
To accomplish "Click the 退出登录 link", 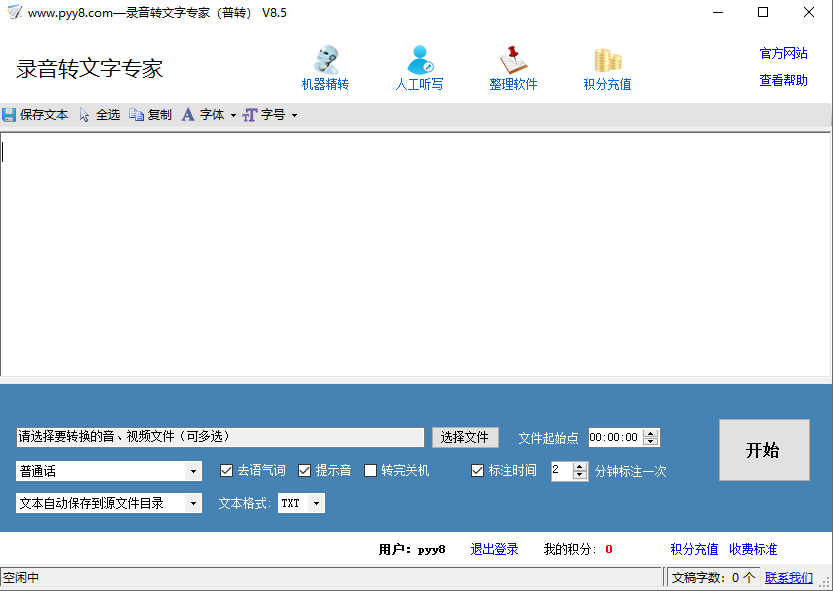I will [x=494, y=549].
